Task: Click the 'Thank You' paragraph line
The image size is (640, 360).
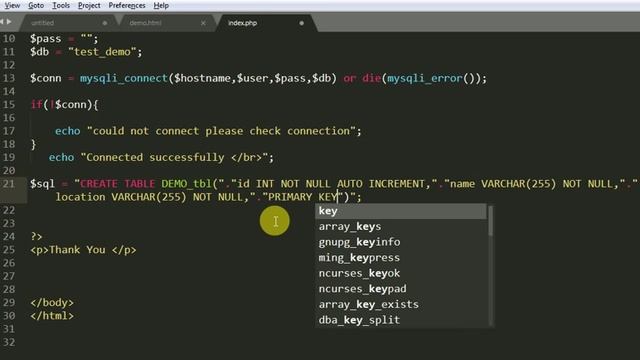Action: (83, 250)
